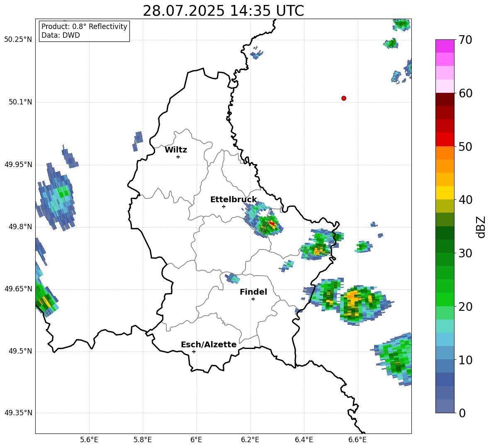Click the bright green colorbar segment at 20
Viewport: 491px width, 448px height.
[x=445, y=299]
